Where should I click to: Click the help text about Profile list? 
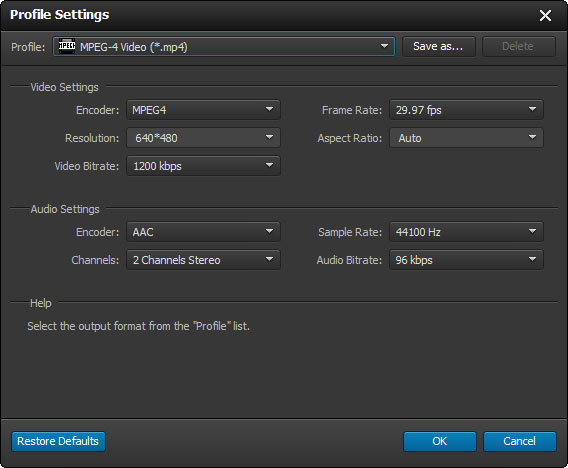138,326
